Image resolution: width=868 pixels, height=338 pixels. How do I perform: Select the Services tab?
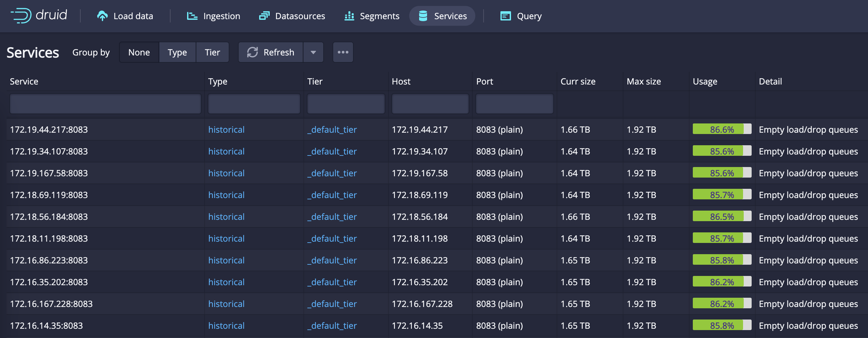(x=442, y=16)
